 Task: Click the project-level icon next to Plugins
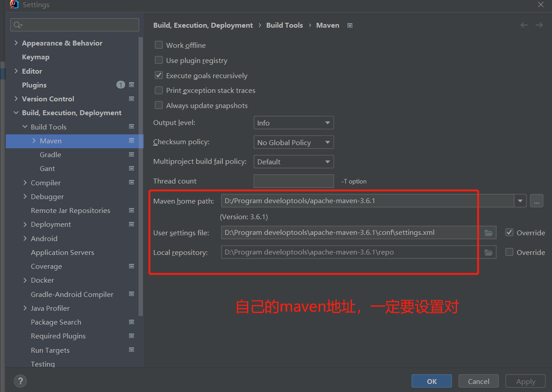point(131,85)
